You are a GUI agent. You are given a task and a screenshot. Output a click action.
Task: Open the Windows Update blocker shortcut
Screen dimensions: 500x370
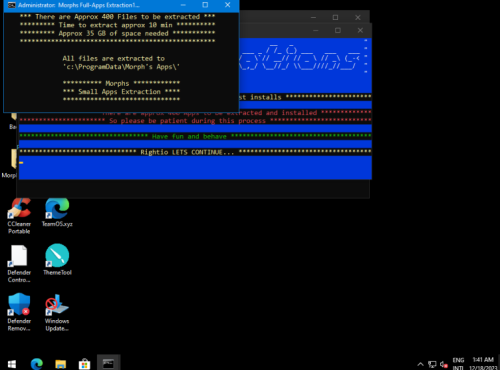tap(57, 312)
